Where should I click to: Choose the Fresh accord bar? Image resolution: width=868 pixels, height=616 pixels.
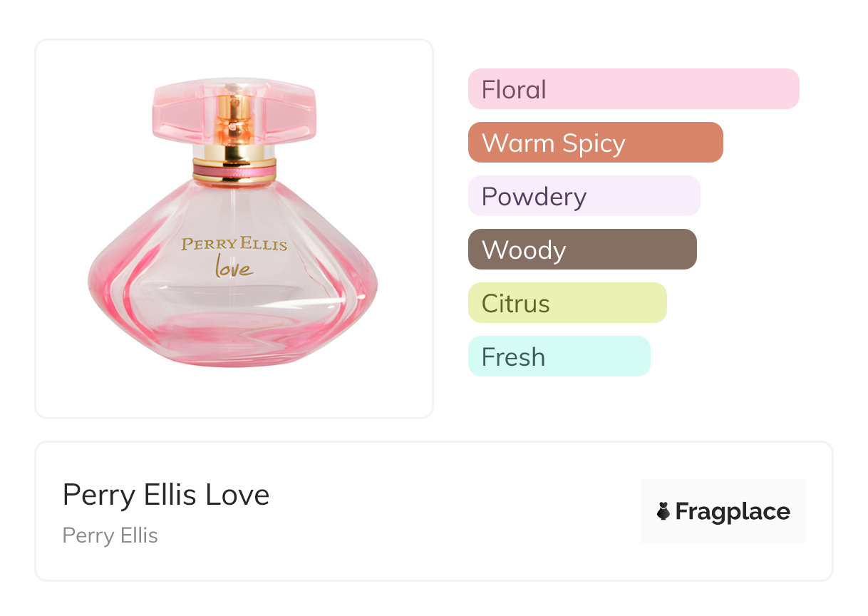tap(559, 356)
